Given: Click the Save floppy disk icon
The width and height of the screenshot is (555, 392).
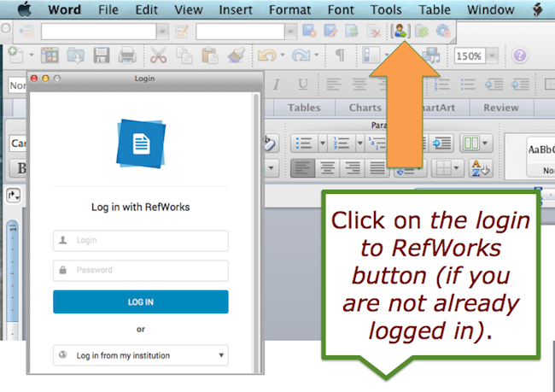Looking at the screenshot, I should click(x=101, y=56).
